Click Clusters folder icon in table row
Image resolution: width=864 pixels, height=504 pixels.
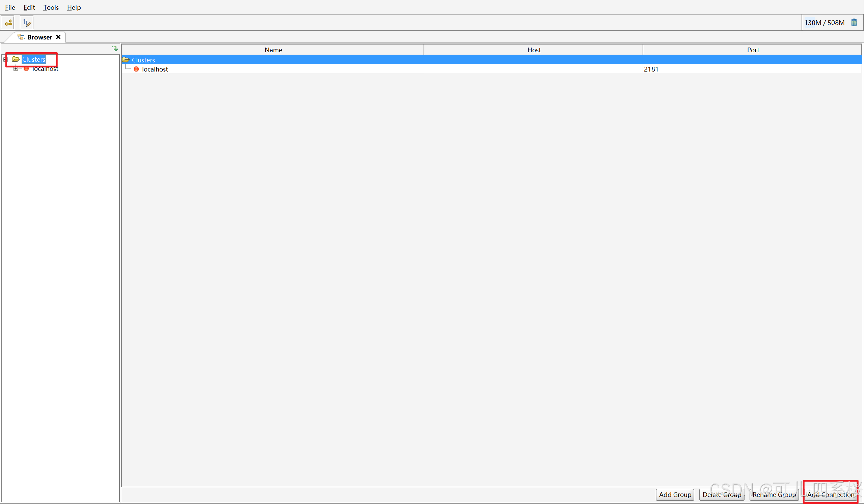tap(126, 60)
